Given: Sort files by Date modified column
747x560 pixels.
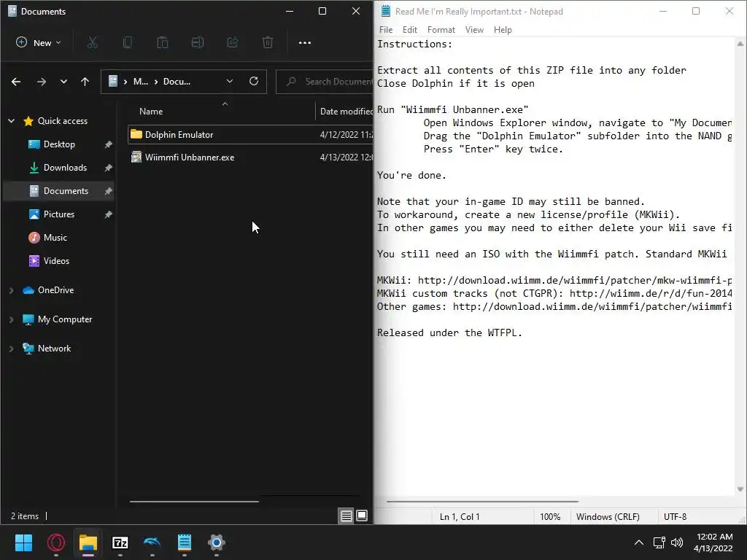Looking at the screenshot, I should coord(346,112).
